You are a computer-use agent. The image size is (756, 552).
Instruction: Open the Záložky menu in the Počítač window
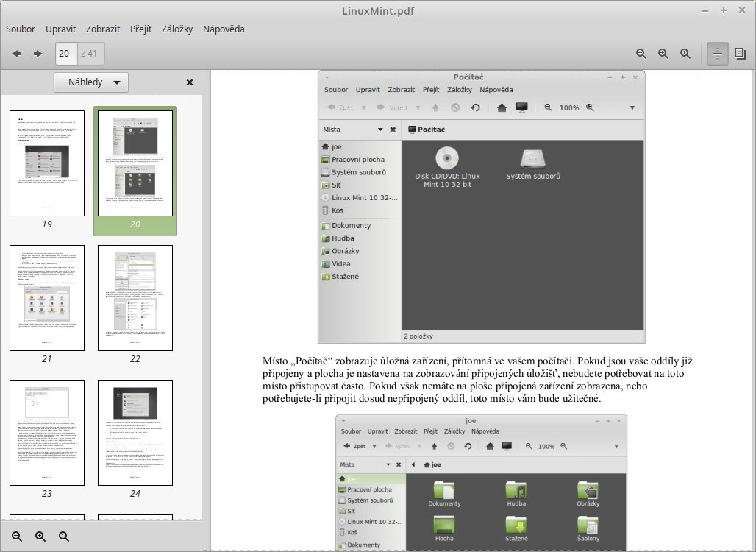coord(460,90)
